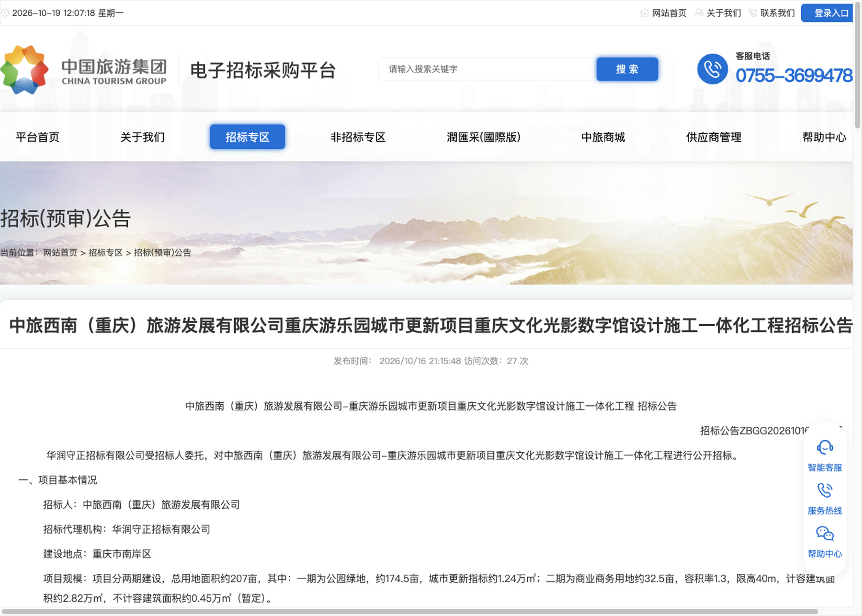Image resolution: width=862 pixels, height=616 pixels.
Task: Select the 招标专区 navigation tab
Action: (247, 137)
